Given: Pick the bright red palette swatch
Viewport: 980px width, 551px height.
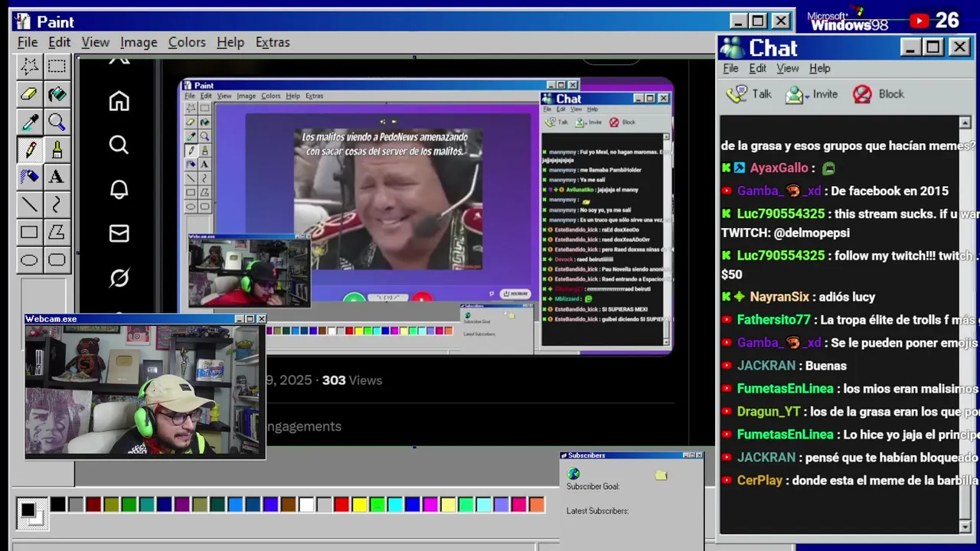Looking at the screenshot, I should coord(341,504).
